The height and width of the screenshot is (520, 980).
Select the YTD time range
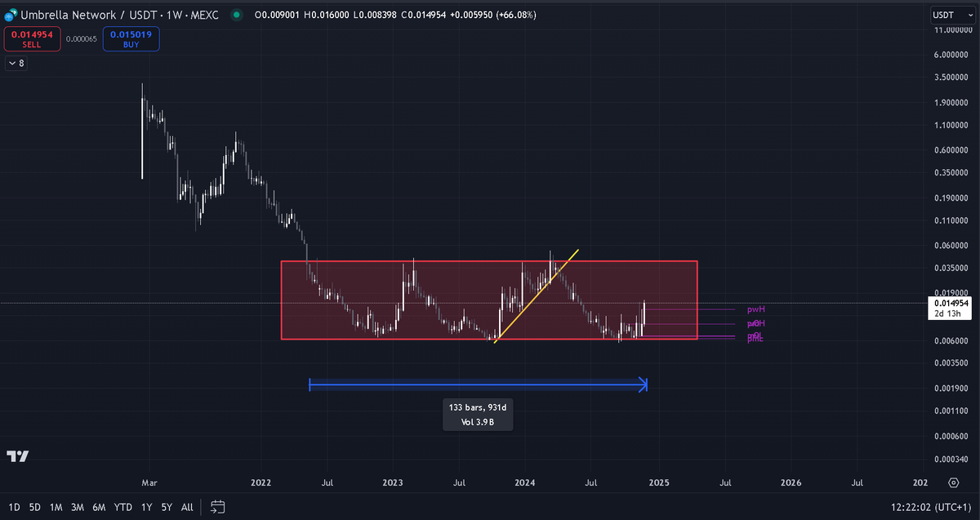coord(123,507)
